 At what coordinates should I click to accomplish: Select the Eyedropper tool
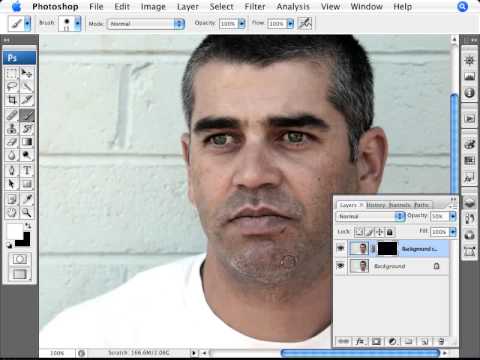point(27,199)
